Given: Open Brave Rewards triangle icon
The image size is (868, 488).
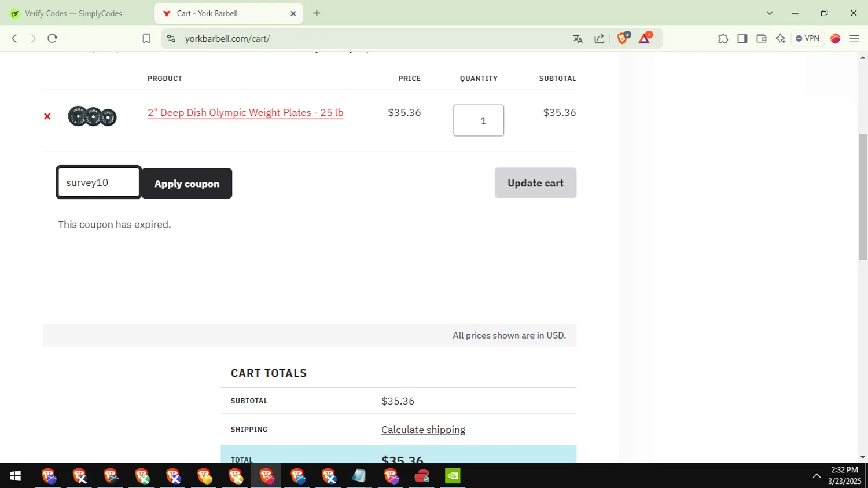Looking at the screenshot, I should [x=645, y=38].
